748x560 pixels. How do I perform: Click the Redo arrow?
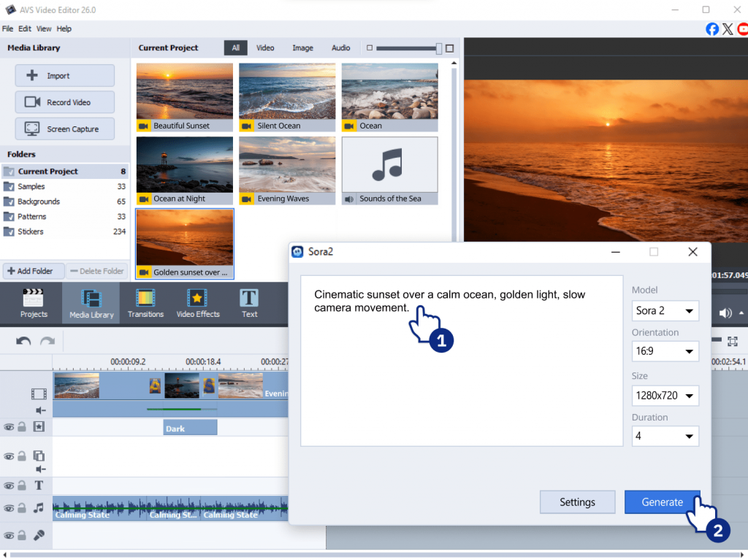point(47,341)
